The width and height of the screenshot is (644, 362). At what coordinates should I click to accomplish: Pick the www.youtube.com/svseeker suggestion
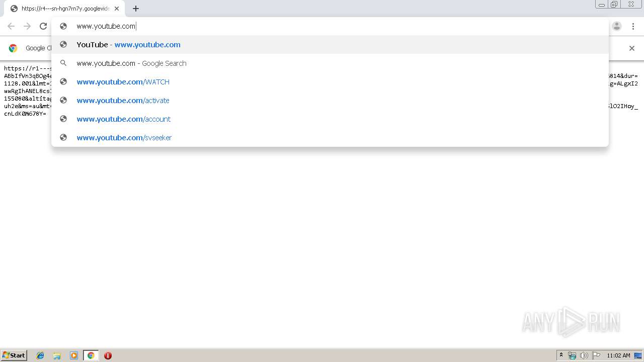coord(330,138)
